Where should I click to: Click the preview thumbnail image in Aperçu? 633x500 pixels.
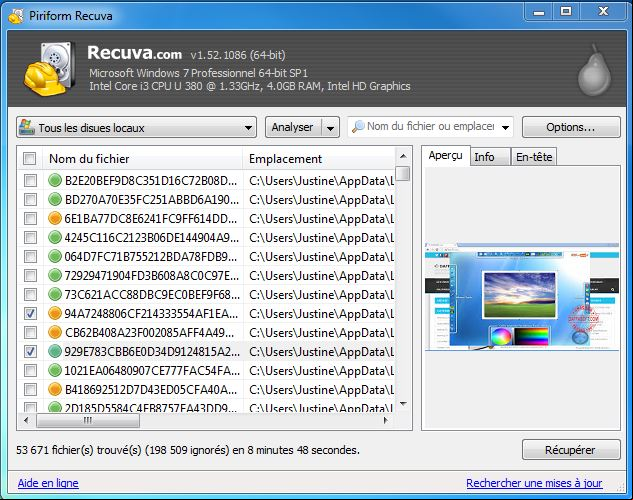point(522,297)
